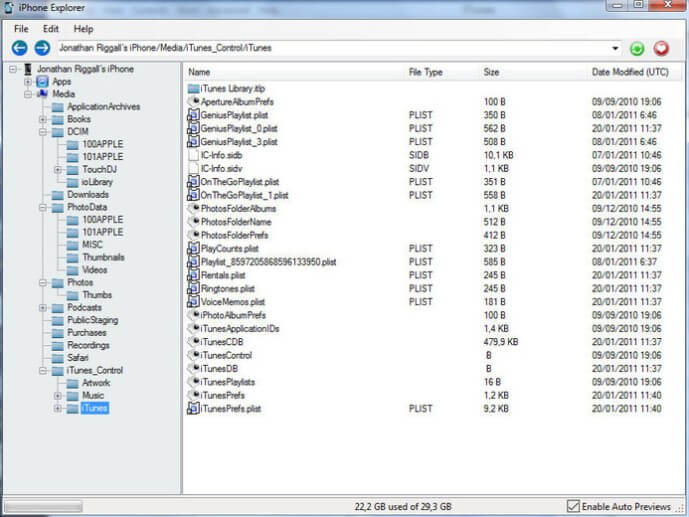This screenshot has height=517, width=689.
Task: Collapse the Media tree node
Action: 28,94
